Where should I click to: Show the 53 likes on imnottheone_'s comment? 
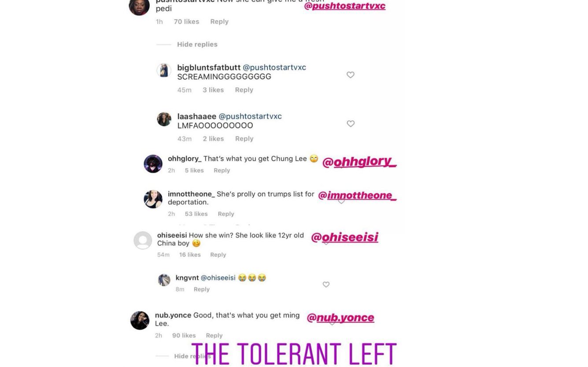(x=196, y=214)
